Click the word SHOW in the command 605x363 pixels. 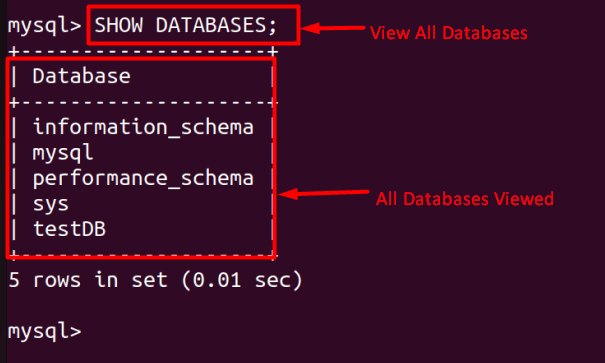pos(119,25)
